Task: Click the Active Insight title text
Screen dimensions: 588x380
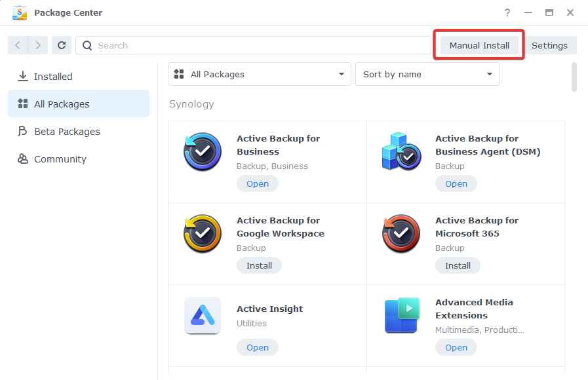Action: point(269,309)
